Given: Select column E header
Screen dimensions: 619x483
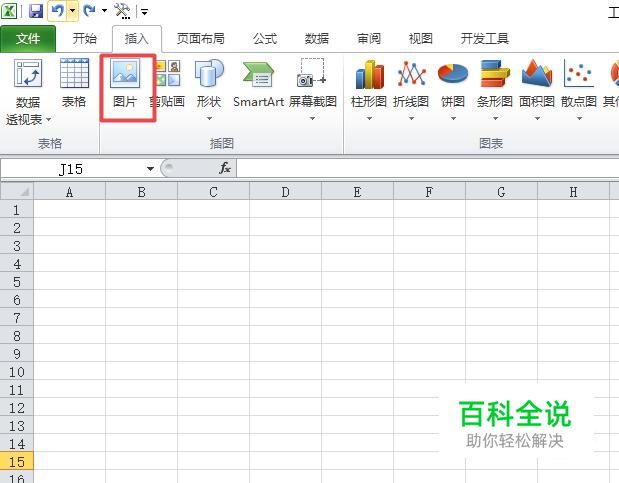Looking at the screenshot, I should (357, 192).
